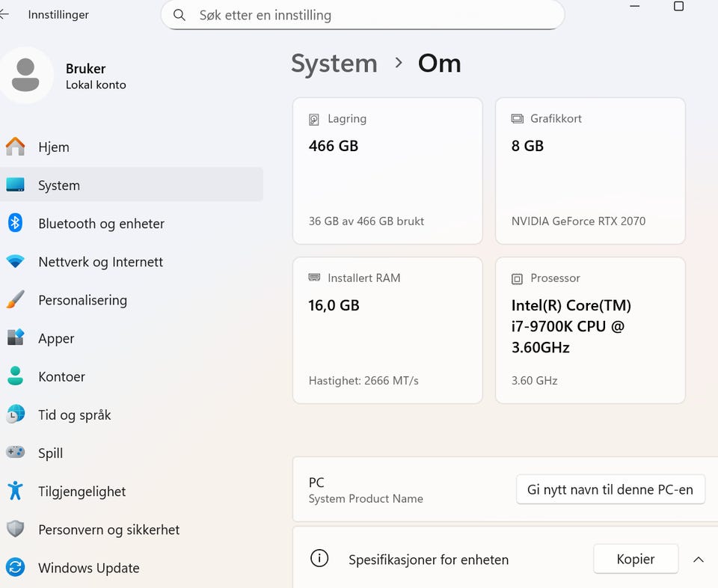Click the Kopier button
718x588 pixels.
coord(635,559)
